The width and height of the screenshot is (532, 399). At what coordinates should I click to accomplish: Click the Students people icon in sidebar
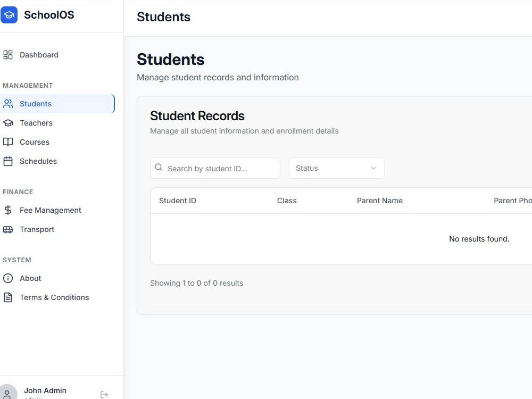[8, 104]
